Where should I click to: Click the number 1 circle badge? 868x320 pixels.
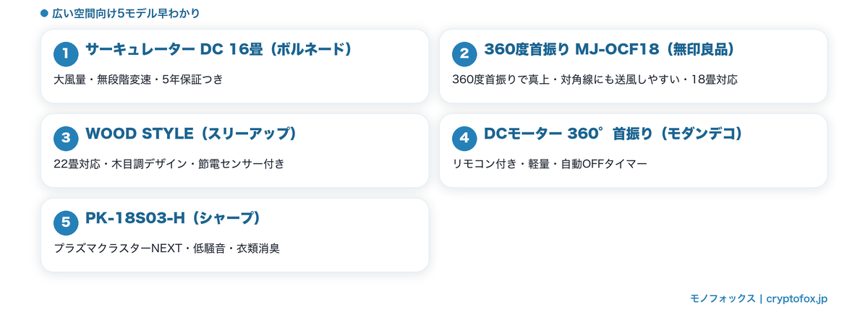[x=66, y=53]
